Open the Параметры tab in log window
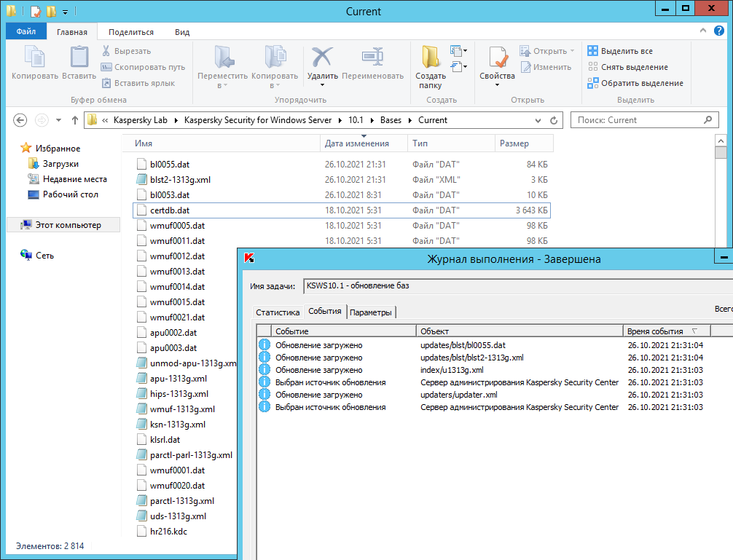This screenshot has height=560, width=733. 370,312
